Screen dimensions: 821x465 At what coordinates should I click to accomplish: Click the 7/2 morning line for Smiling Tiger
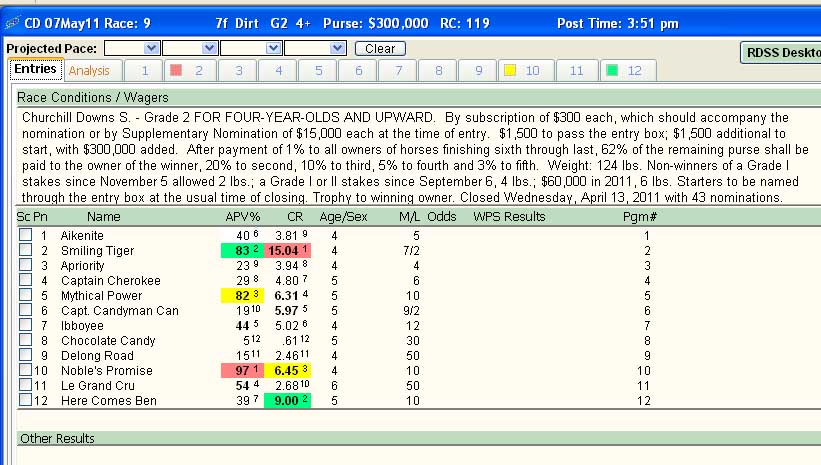pos(411,251)
